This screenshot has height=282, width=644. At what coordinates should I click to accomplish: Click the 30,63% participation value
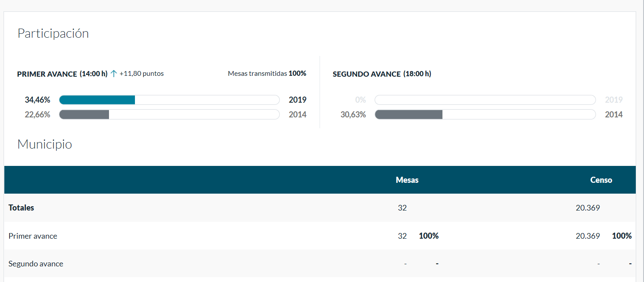[x=353, y=115]
